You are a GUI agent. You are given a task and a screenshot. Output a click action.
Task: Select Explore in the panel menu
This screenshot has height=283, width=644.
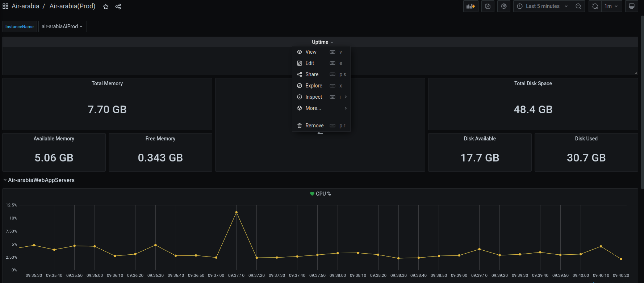point(314,86)
